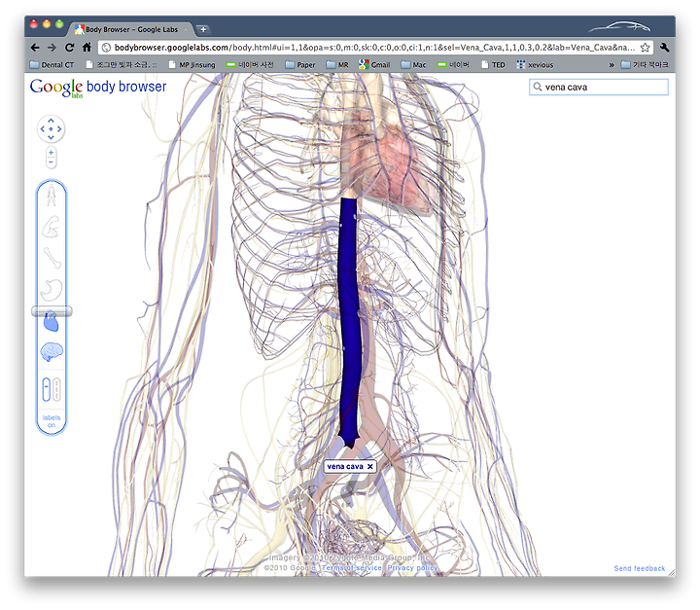Bookmark page with star icon
Viewport: 700px width, 610px height.
click(x=646, y=48)
